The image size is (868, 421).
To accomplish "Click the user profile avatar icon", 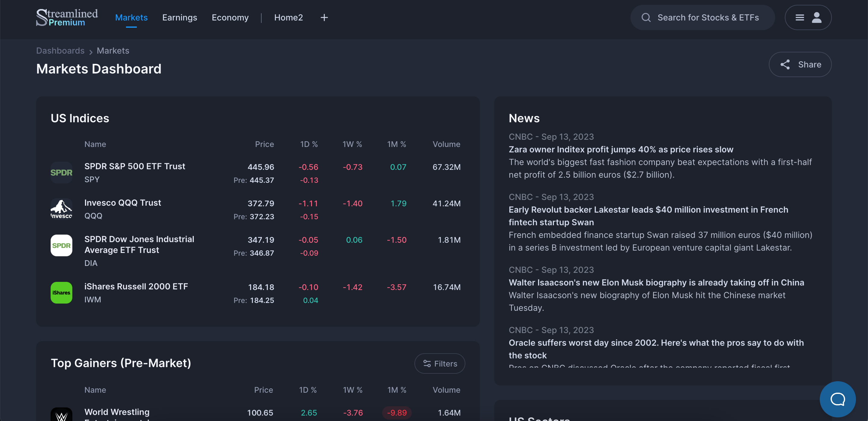I will (816, 17).
